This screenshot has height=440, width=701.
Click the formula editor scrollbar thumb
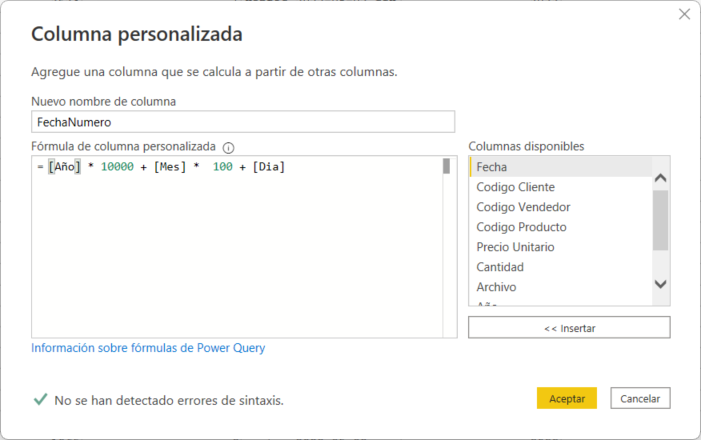pyautogui.click(x=446, y=166)
